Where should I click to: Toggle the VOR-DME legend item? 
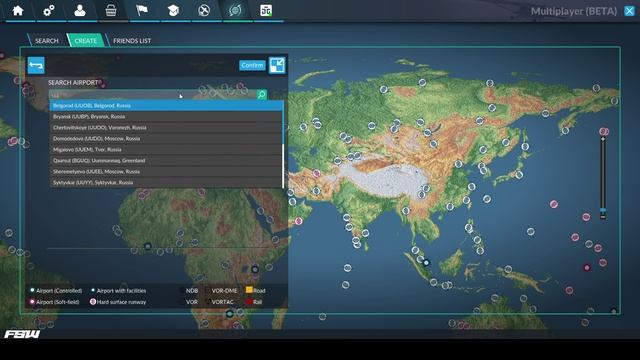pos(221,291)
